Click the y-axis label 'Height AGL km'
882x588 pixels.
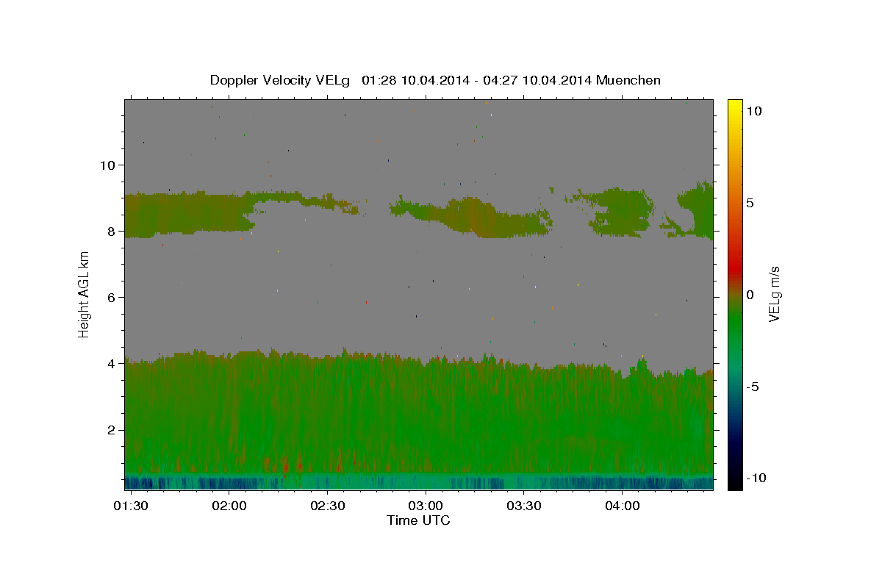[x=85, y=294]
